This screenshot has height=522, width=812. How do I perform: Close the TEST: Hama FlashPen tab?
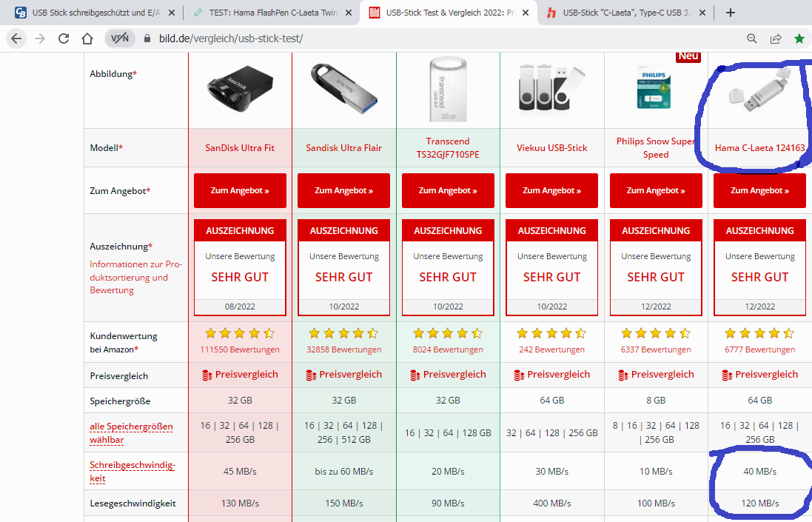pos(349,13)
